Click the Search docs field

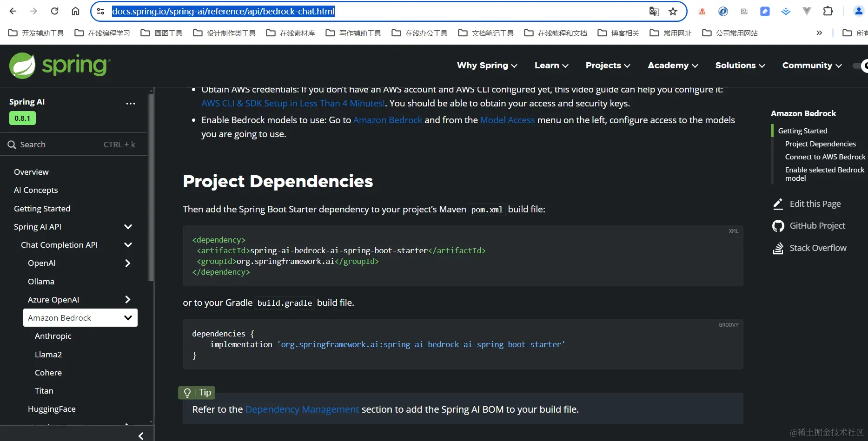(73, 145)
